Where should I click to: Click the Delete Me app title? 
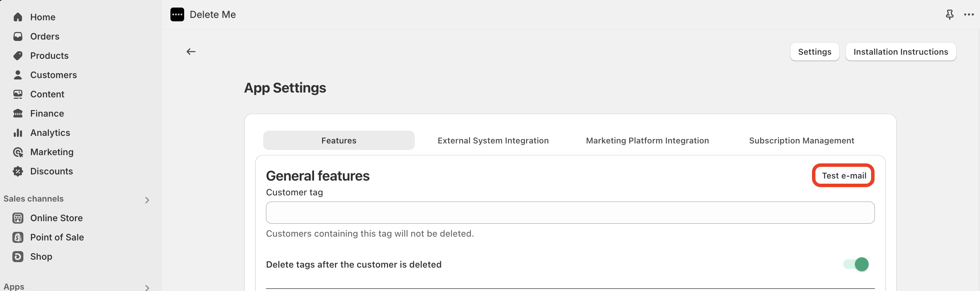213,14
